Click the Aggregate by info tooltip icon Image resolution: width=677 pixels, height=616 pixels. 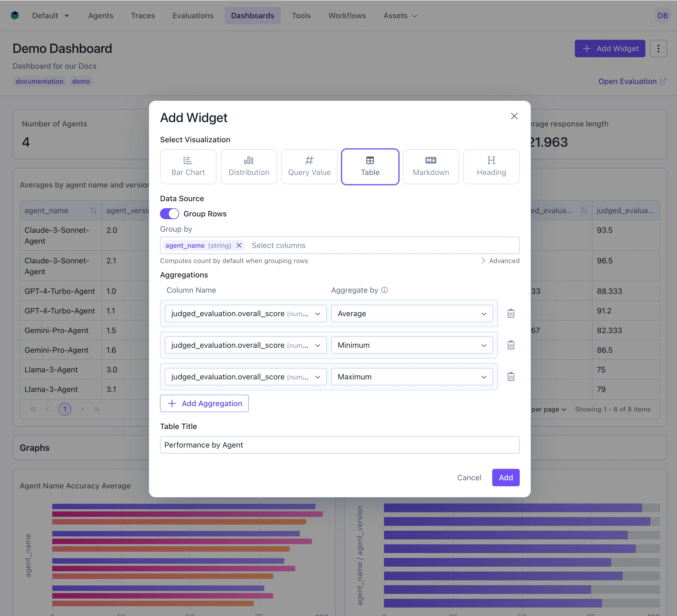pos(385,290)
